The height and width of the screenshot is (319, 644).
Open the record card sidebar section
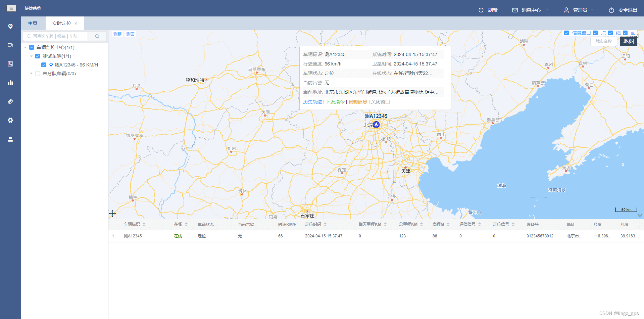click(10, 64)
